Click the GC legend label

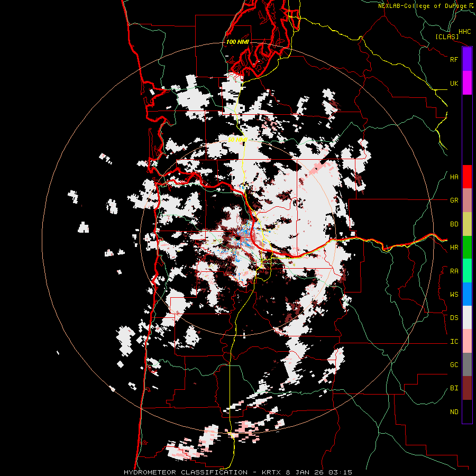[x=454, y=365]
